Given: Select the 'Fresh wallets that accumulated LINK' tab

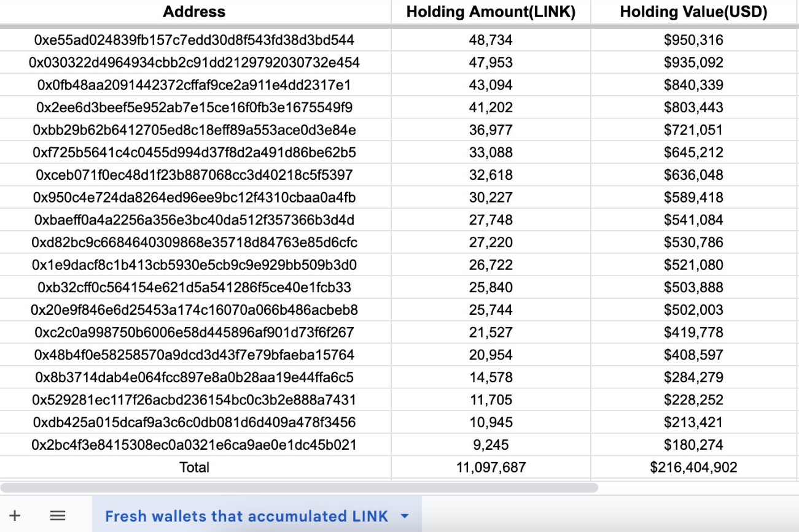Looking at the screenshot, I should point(246,516).
